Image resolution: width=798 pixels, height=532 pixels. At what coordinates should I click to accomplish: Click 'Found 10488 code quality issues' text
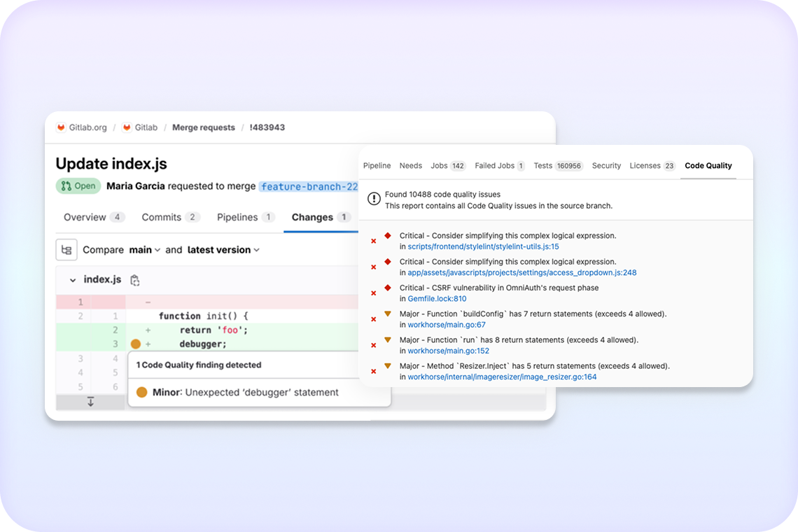(x=443, y=195)
